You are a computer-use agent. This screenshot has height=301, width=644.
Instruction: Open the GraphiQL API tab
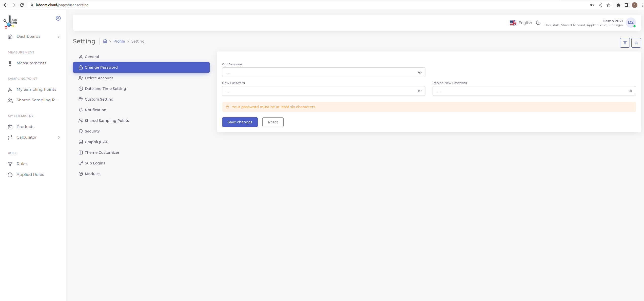tap(141, 142)
